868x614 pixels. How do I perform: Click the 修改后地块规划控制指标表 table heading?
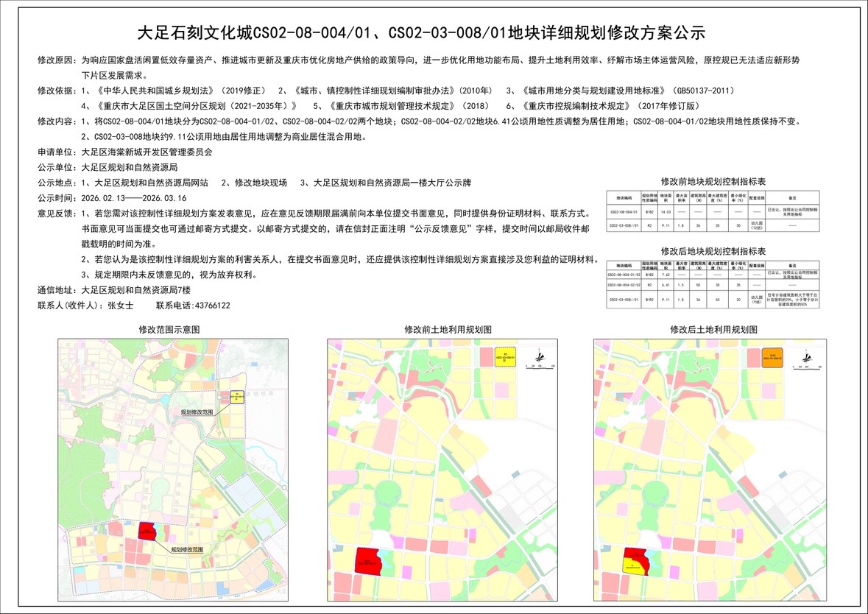(713, 251)
